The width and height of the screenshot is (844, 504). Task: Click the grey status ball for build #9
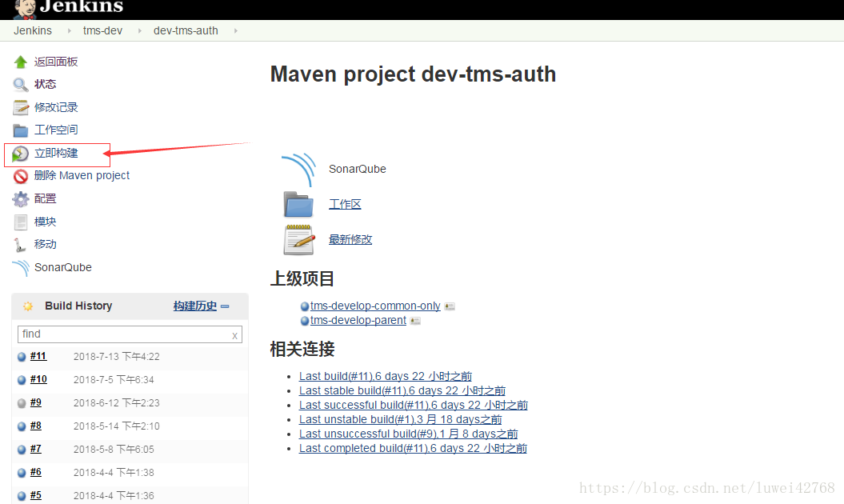22,402
